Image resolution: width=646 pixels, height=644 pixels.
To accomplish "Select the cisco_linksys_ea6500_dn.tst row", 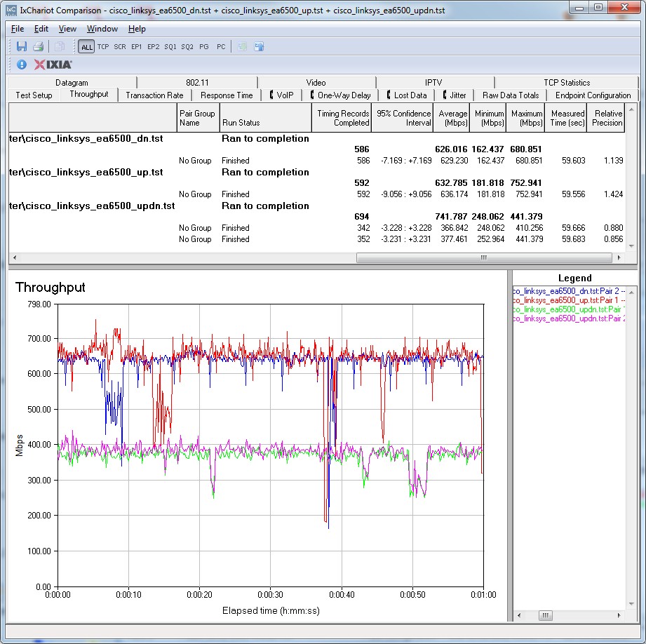I will coord(316,138).
